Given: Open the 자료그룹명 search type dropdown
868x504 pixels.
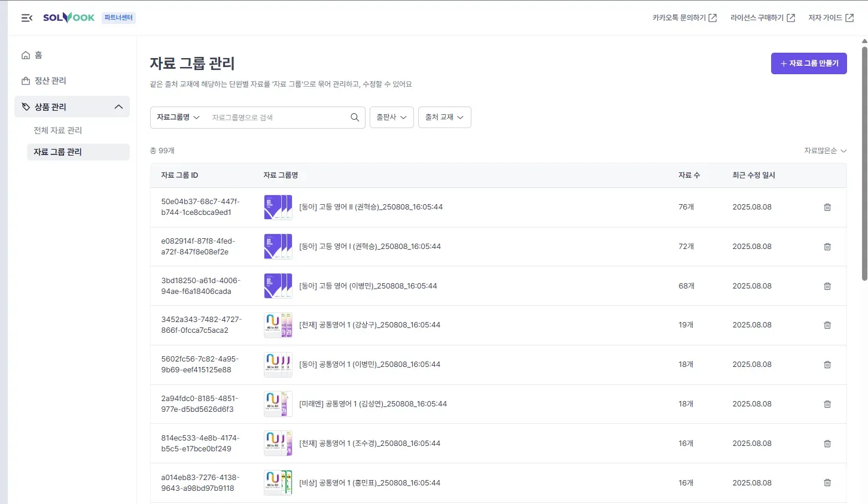Looking at the screenshot, I should coord(178,117).
